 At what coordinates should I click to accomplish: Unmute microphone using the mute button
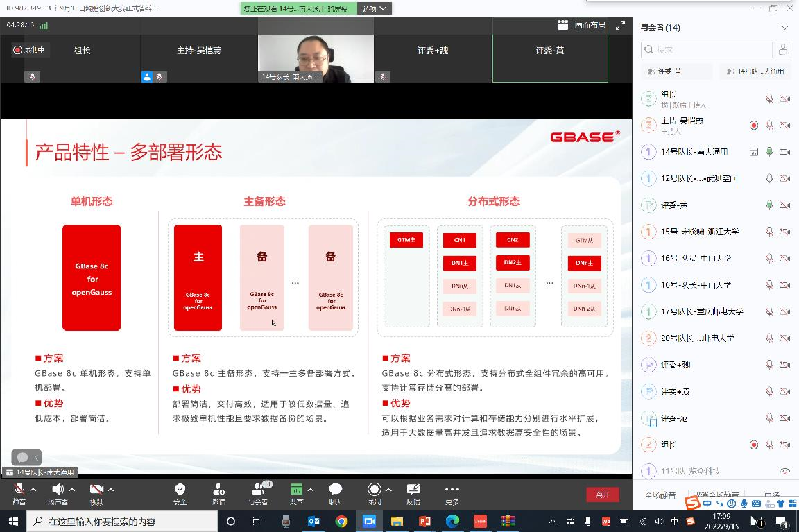coord(19,492)
